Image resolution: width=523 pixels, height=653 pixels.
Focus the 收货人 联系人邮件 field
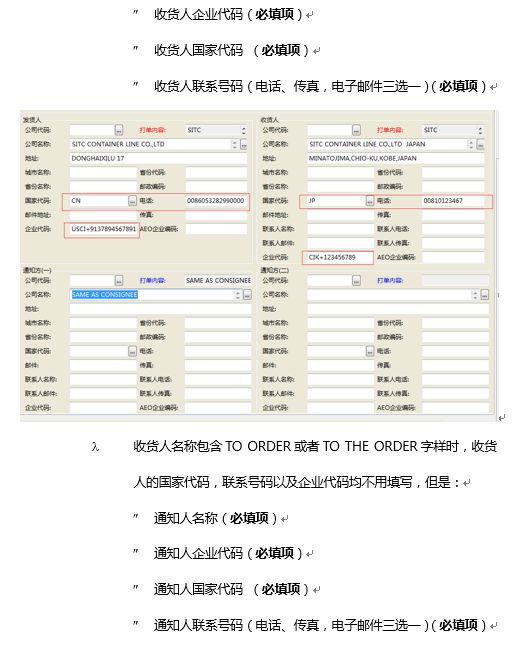(x=341, y=243)
